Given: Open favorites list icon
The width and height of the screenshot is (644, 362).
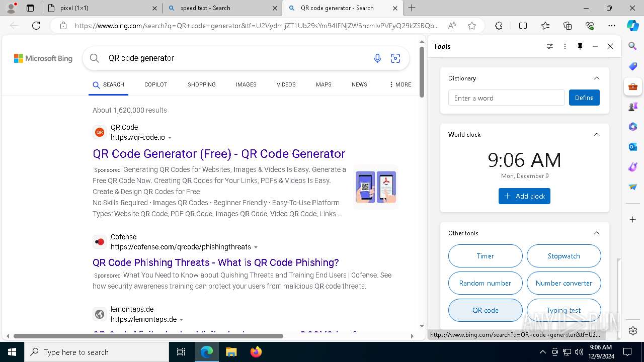Looking at the screenshot, I should 545,26.
